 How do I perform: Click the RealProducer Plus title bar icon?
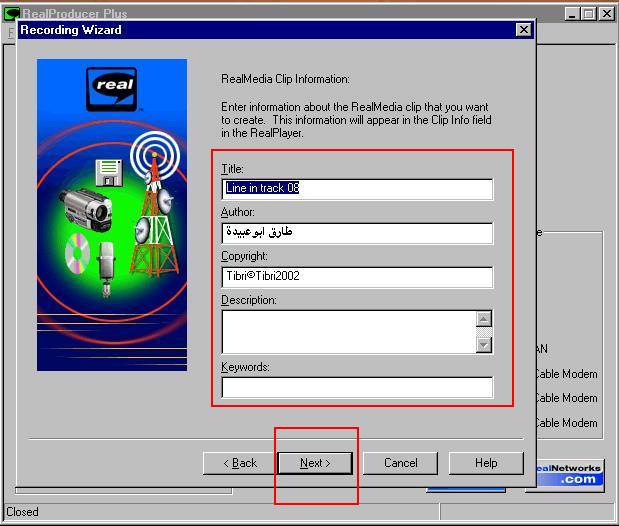(x=11, y=14)
